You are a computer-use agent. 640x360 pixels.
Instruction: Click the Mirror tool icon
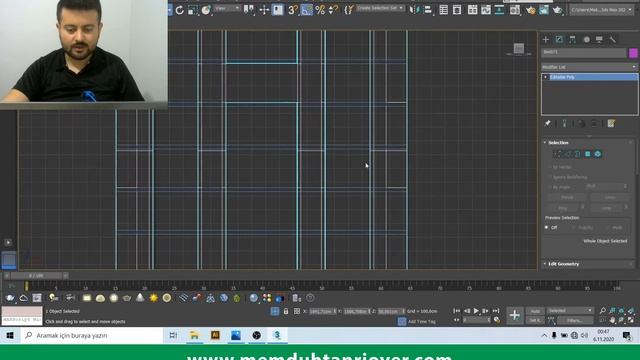click(x=415, y=10)
